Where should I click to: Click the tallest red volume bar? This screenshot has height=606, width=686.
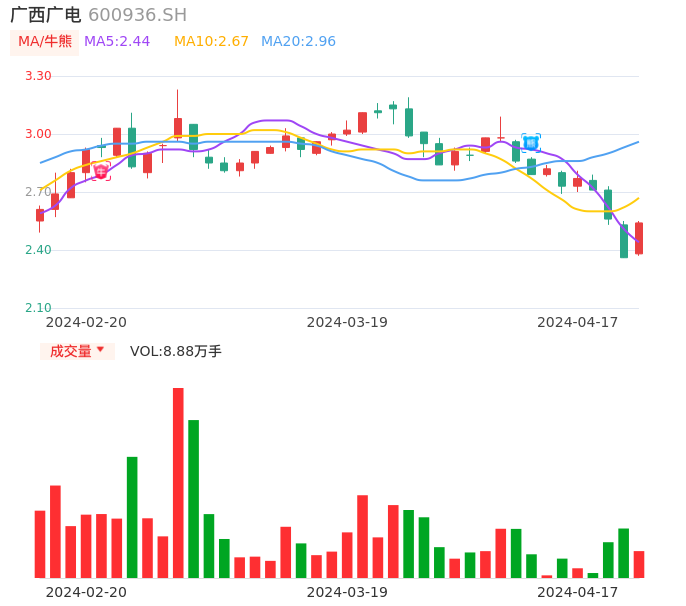coord(178,482)
